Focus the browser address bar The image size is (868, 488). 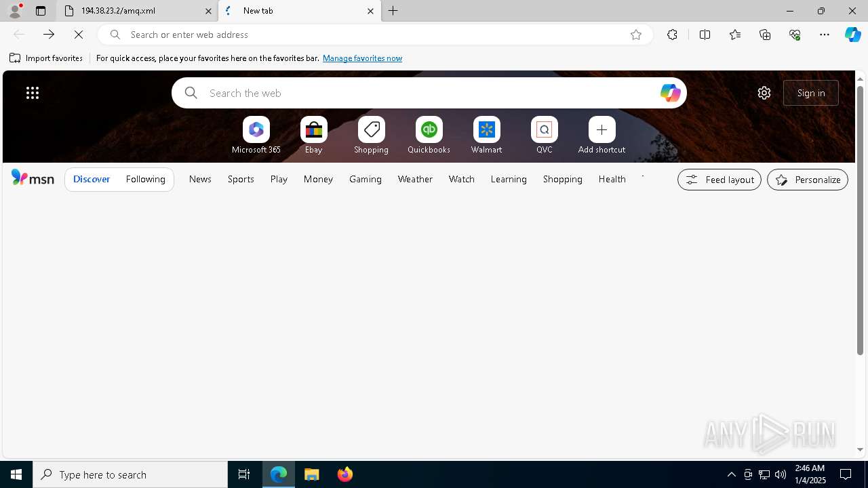375,35
